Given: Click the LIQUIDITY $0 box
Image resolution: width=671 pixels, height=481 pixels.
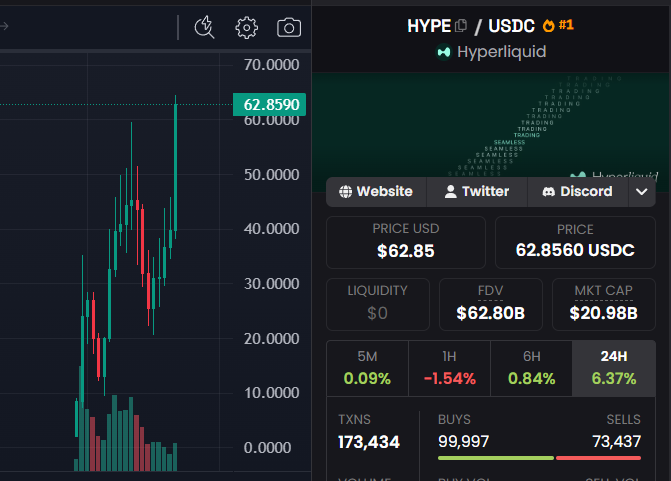Looking at the screenshot, I should click(x=377, y=304).
